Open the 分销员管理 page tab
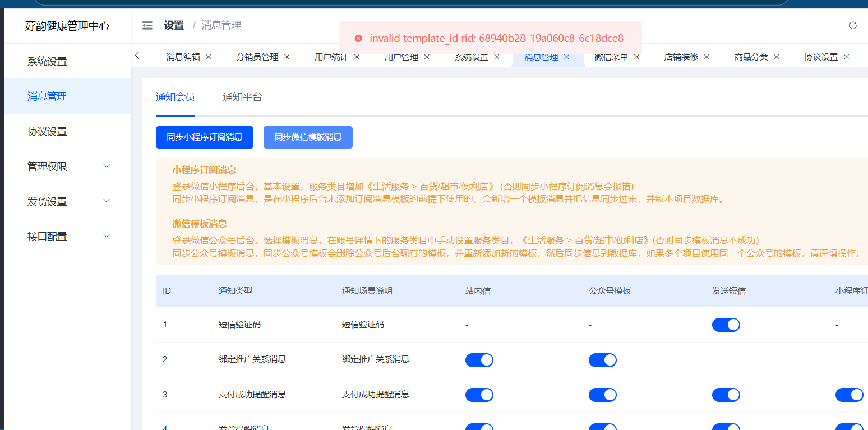 [257, 57]
